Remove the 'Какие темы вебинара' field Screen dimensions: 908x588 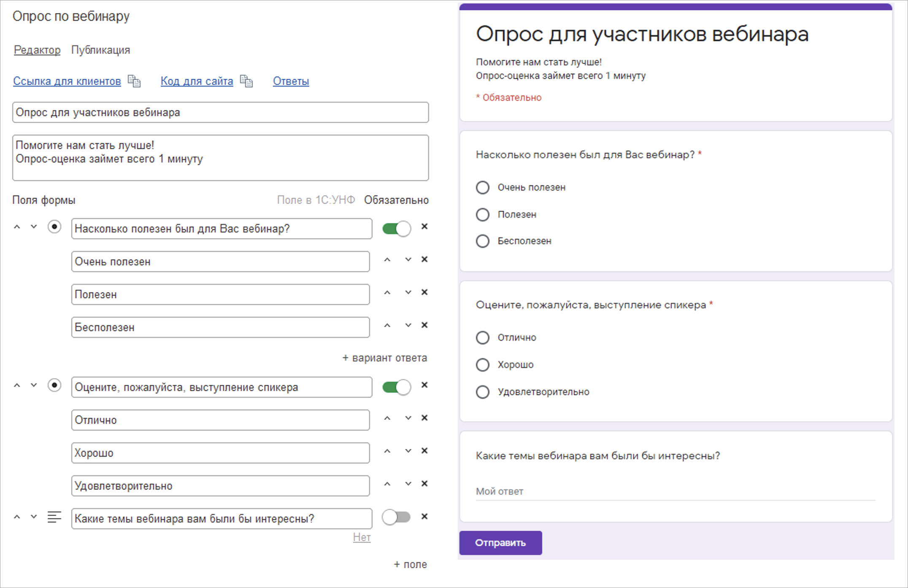tap(424, 517)
